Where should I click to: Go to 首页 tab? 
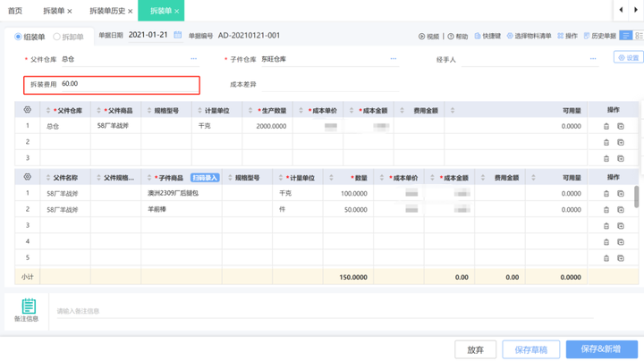[x=15, y=11]
